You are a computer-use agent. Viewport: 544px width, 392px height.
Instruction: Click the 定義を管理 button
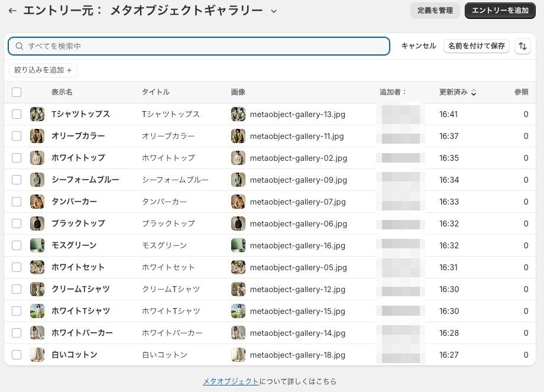tap(435, 10)
